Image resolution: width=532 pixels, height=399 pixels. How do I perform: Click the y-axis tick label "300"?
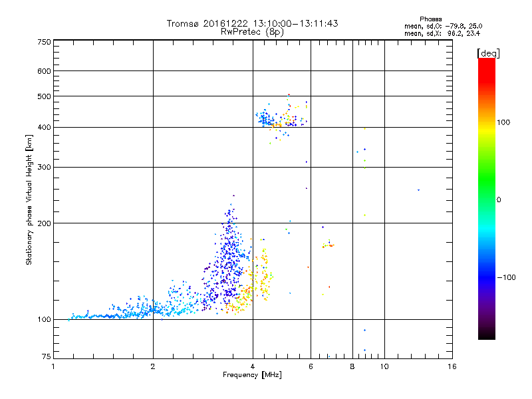pos(44,168)
